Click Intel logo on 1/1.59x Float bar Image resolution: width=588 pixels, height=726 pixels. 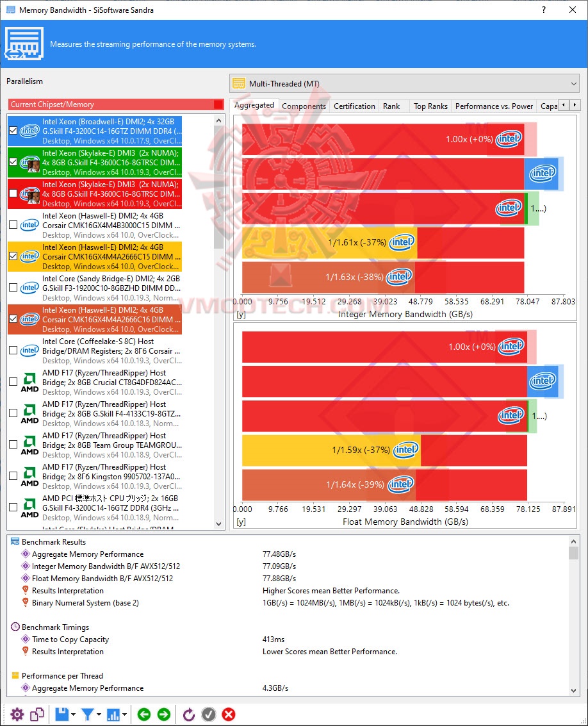406,450
